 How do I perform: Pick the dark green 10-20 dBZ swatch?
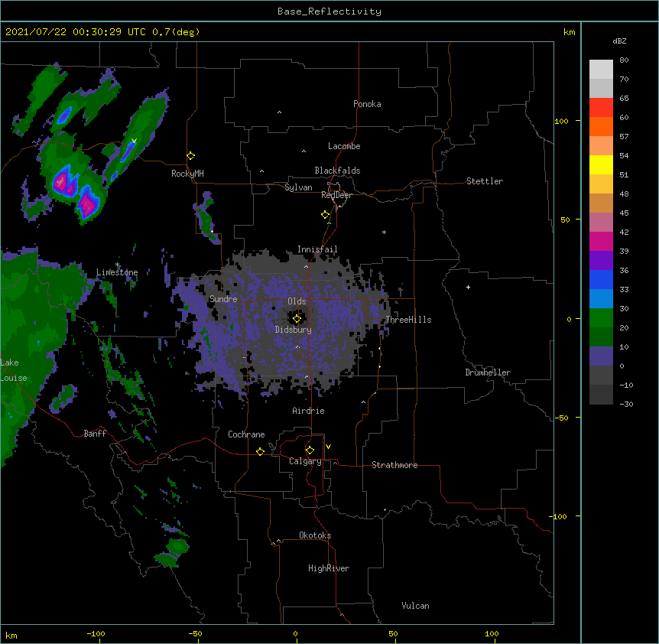point(601,337)
